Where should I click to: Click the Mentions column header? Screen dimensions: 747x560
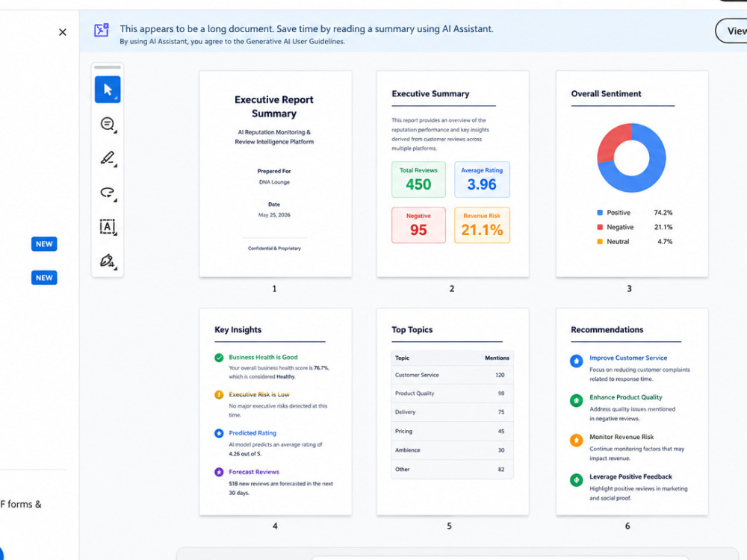coord(497,358)
